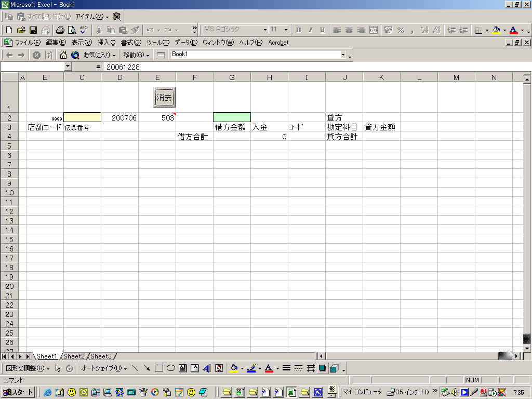This screenshot has height=399, width=532.
Task: Open the Book1 address dropdown on web toolbar
Action: 343,55
